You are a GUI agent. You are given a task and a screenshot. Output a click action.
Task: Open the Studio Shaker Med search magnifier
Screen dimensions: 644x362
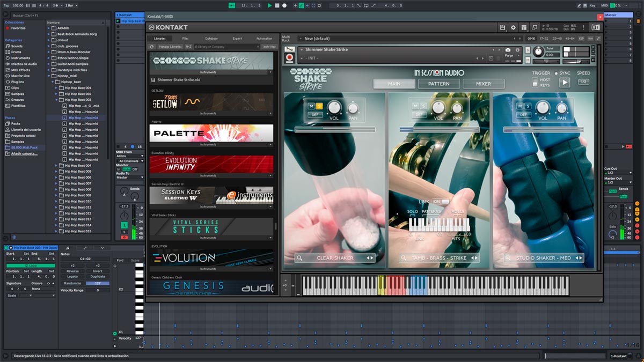pyautogui.click(x=508, y=258)
